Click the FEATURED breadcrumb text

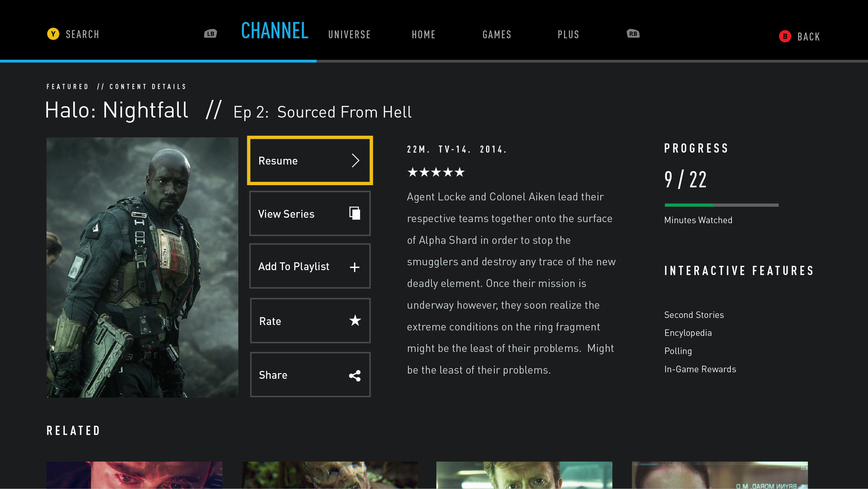point(67,87)
